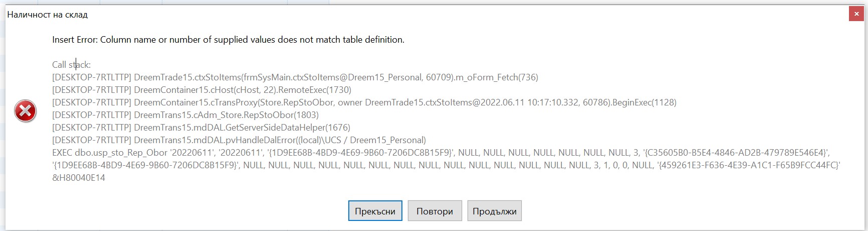
Task: Click the pvHandleDalError stack line
Action: point(239,140)
